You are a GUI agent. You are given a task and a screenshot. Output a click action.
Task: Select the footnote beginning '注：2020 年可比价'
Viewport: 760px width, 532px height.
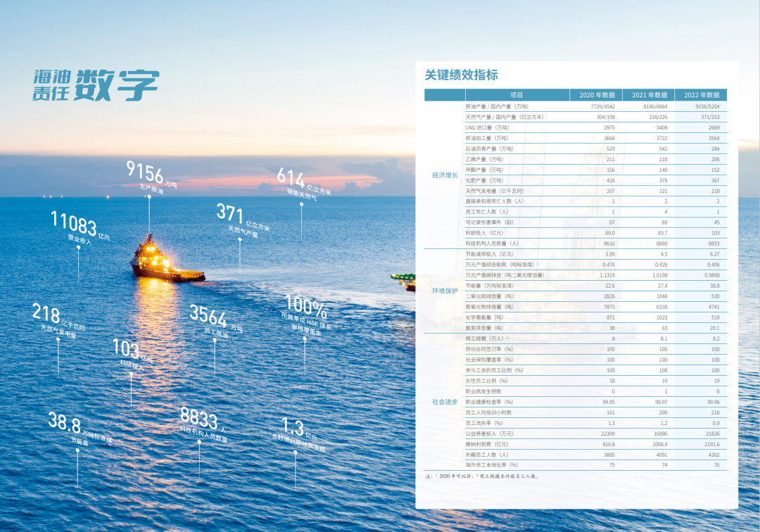click(x=483, y=476)
